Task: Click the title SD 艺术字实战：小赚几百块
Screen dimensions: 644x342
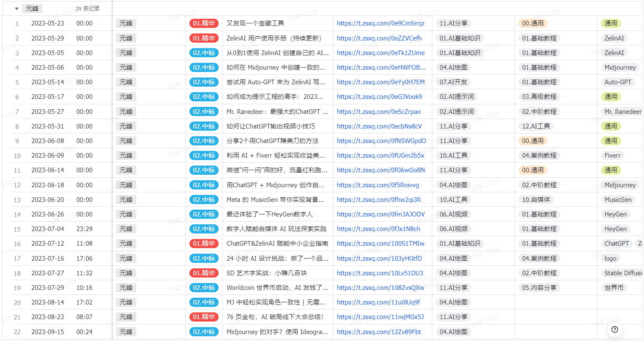Action: click(267, 273)
